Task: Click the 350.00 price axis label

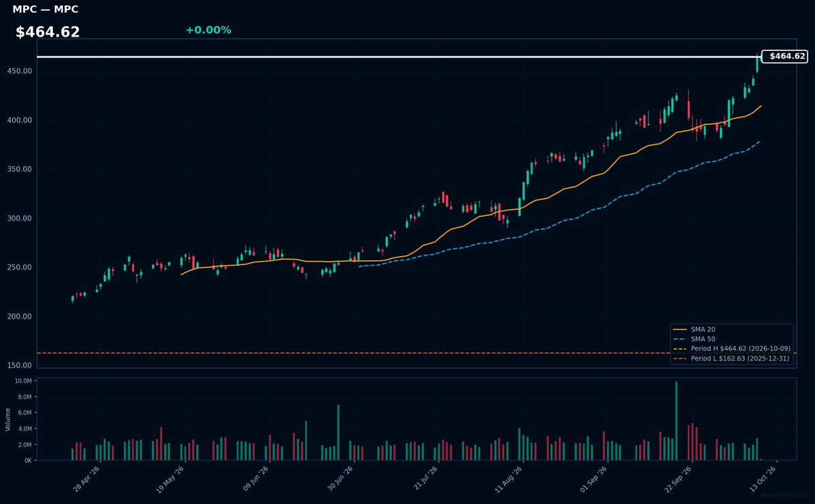Action: pyautogui.click(x=20, y=169)
